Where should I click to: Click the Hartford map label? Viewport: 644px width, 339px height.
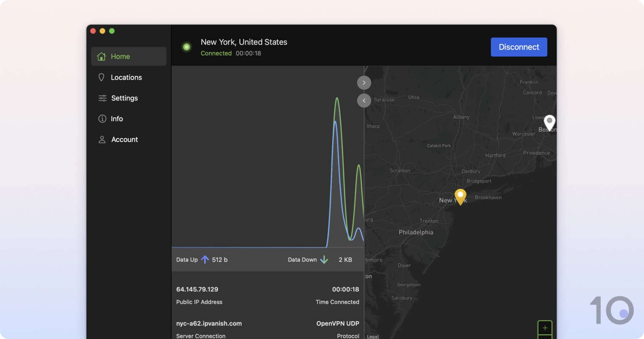(495, 156)
